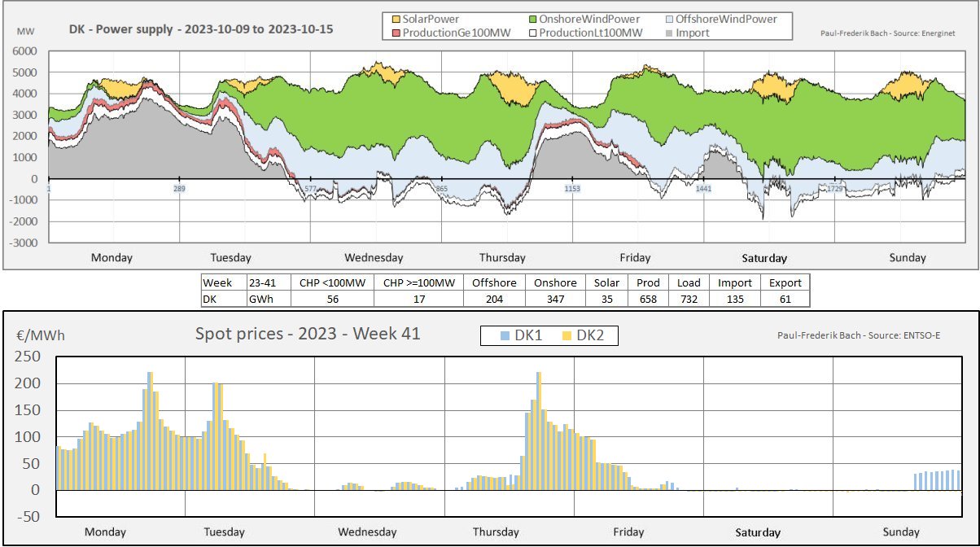Viewport: 980px width, 547px height.
Task: Select the 1441 marker on the x-axis
Action: 704,189
